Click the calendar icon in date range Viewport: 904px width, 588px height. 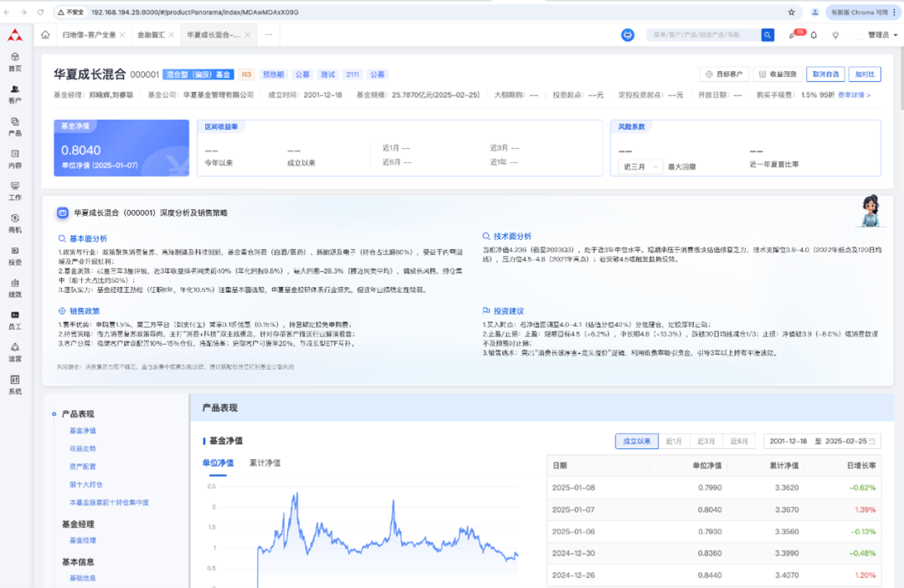tap(871, 441)
